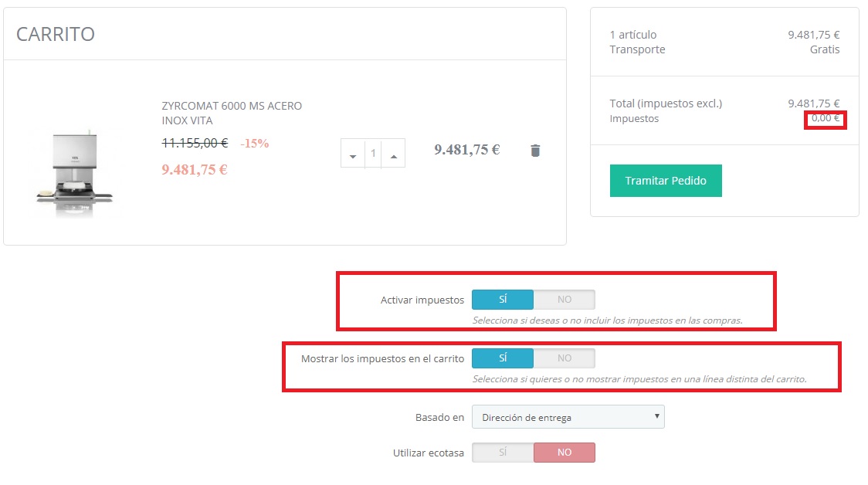Open the Basado en dropdown
Screen dimensions: 868x485
[568, 417]
